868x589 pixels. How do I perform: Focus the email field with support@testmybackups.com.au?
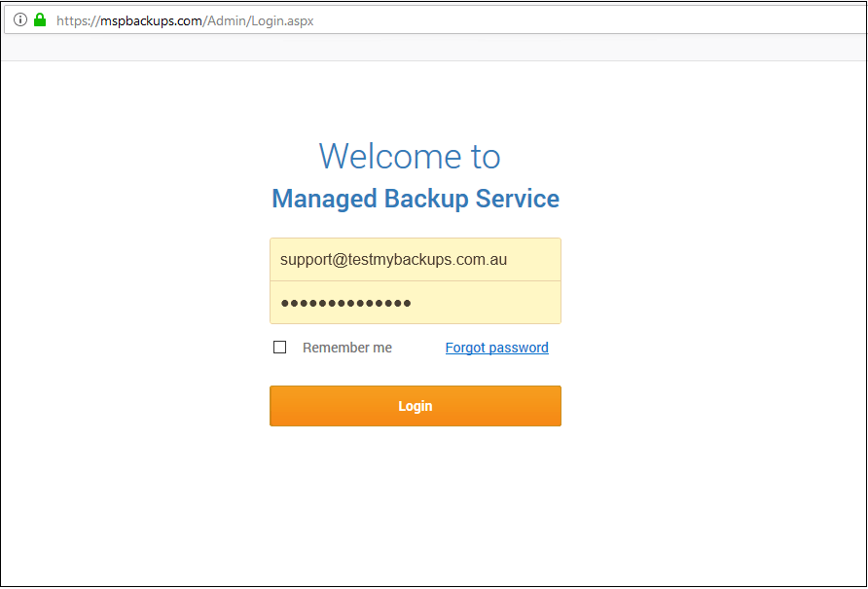tap(416, 259)
